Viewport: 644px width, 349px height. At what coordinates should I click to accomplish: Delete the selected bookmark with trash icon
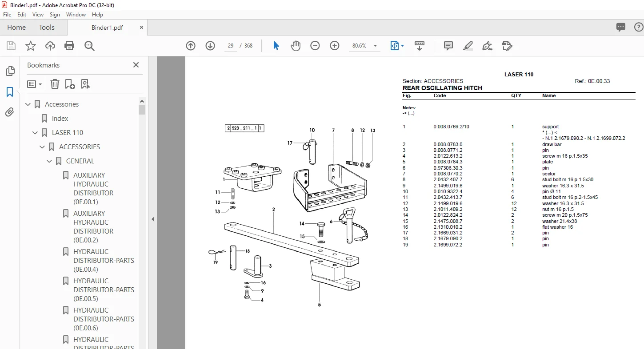55,84
